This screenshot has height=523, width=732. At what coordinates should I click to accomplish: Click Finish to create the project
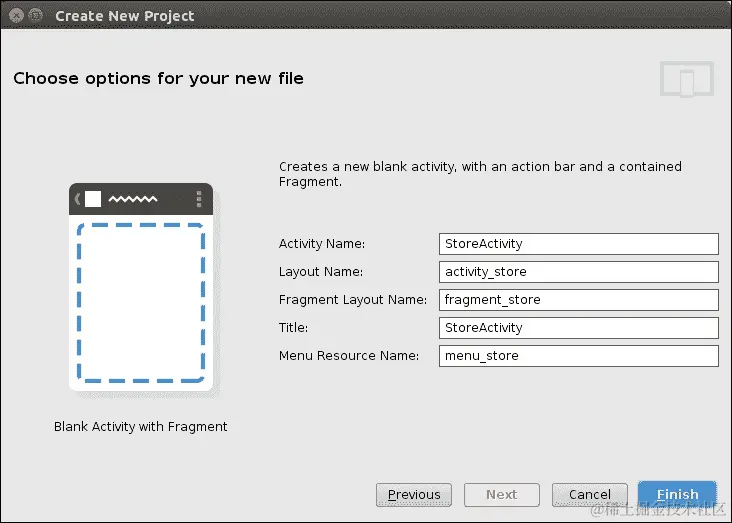(x=677, y=495)
